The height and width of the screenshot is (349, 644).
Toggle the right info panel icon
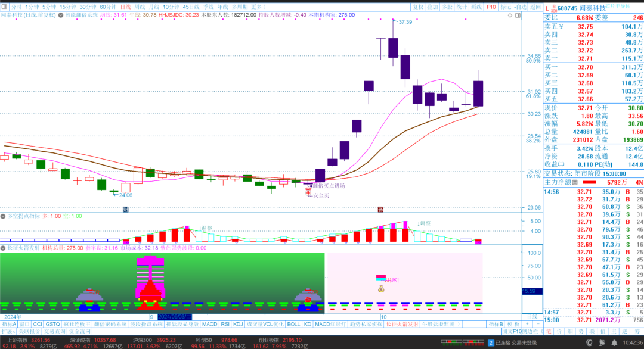point(518,15)
